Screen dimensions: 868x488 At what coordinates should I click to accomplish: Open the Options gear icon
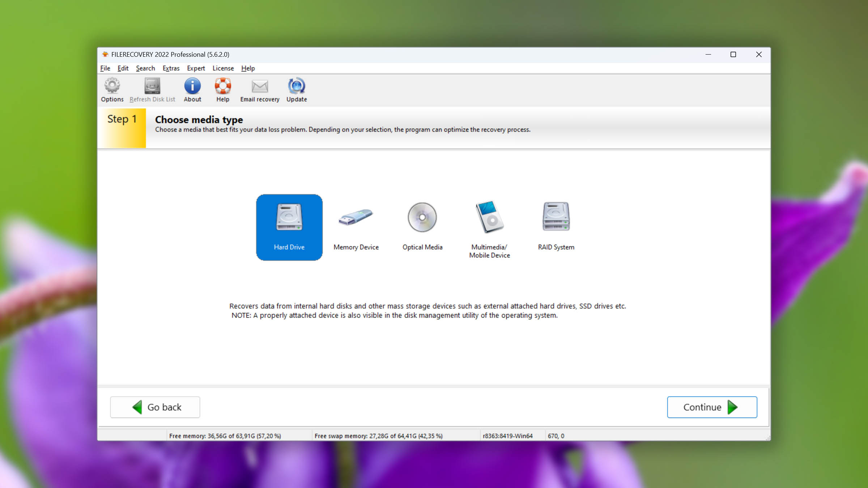pyautogui.click(x=112, y=86)
